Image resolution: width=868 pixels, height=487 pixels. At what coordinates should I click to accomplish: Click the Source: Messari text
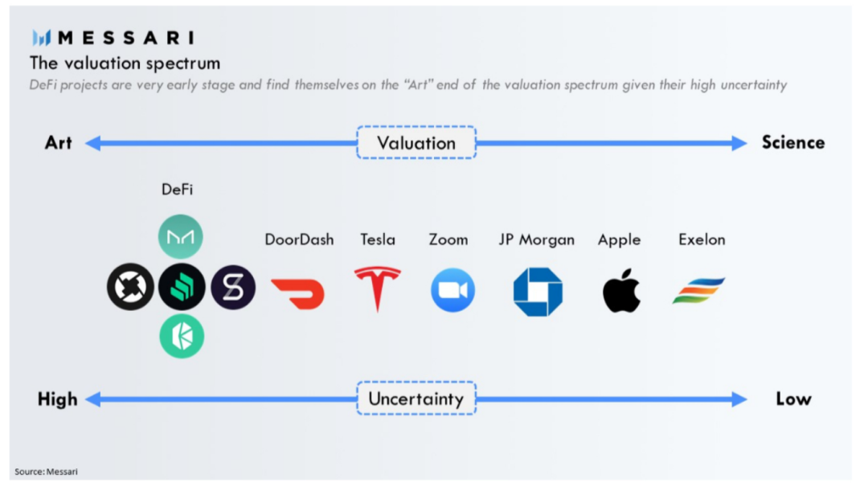point(46,472)
